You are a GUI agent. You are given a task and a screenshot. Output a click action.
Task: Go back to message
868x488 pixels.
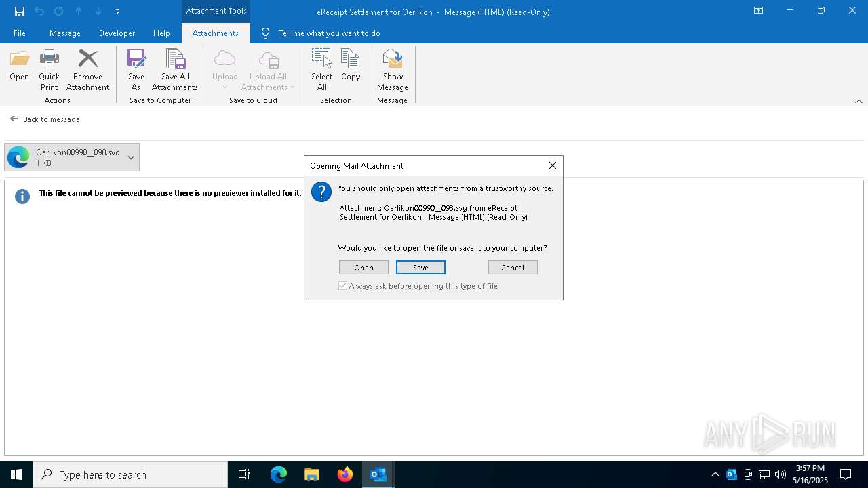(45, 119)
